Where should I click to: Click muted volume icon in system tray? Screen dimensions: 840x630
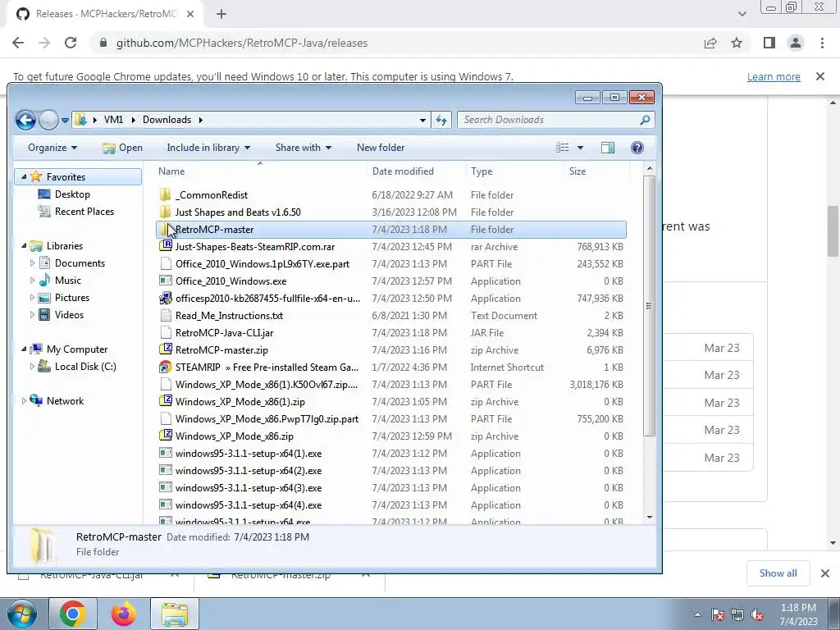(x=757, y=615)
